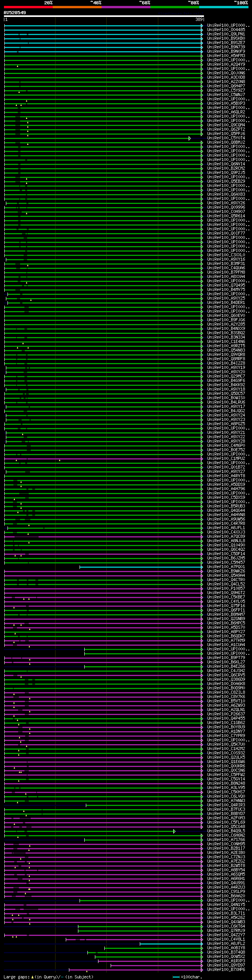The image size is (252, 980).
Task: Click UniRef100_B4Q9L5 label
Action: pyautogui.click(x=226, y=831)
